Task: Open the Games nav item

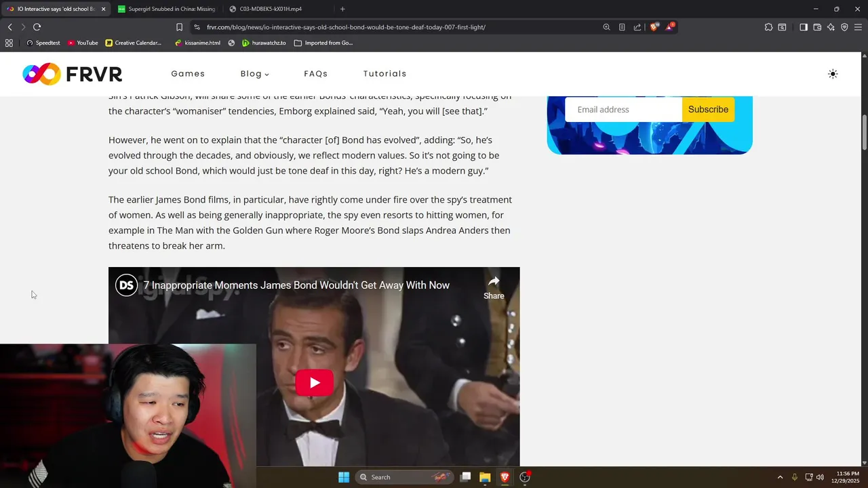Action: [188, 74]
